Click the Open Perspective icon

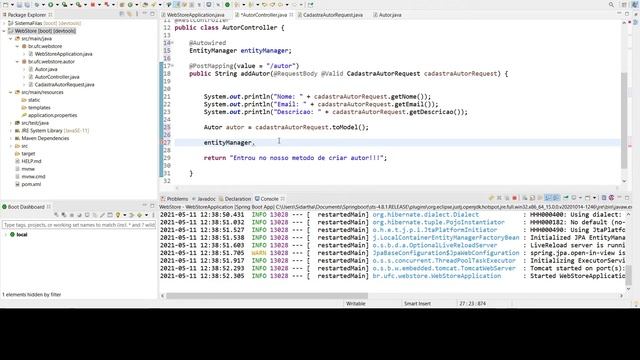624,4
